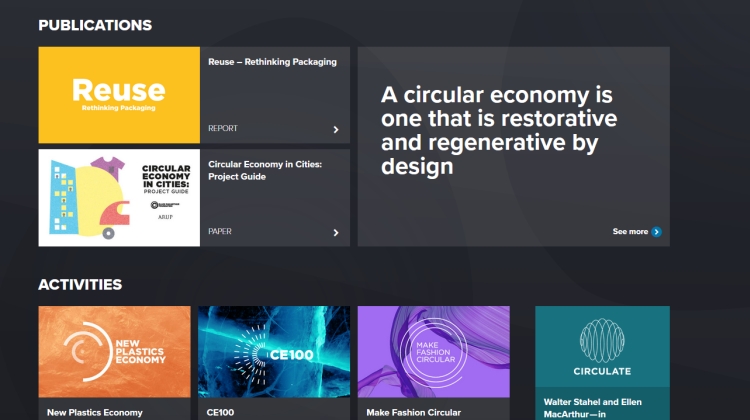Click the CE100 radial burst logo
Viewport: 750px width, 420px height.
tap(251, 354)
